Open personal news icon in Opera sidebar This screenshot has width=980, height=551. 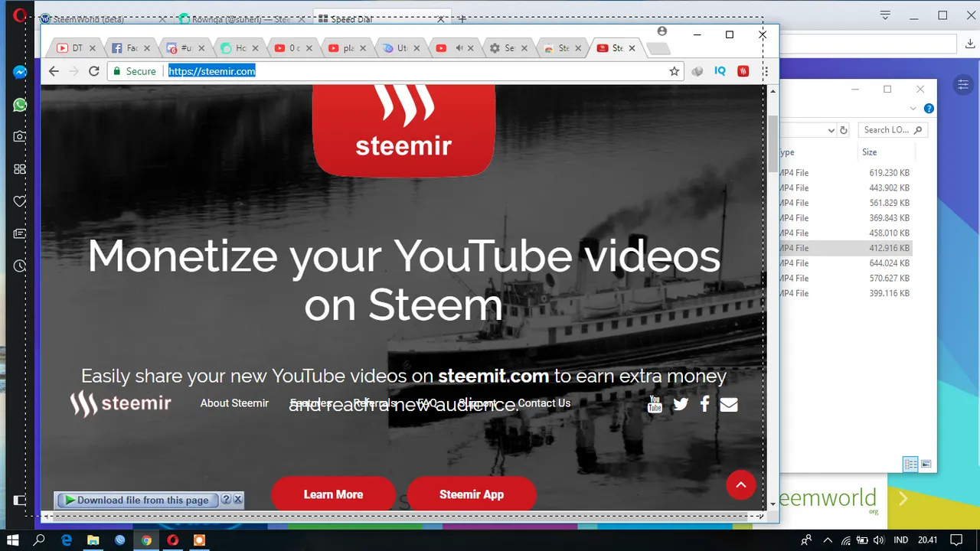tap(20, 233)
